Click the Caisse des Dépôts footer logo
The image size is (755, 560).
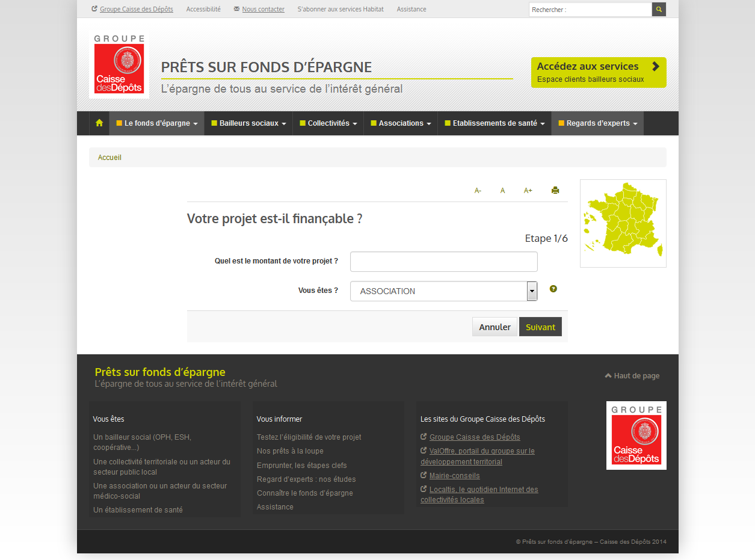pos(636,435)
